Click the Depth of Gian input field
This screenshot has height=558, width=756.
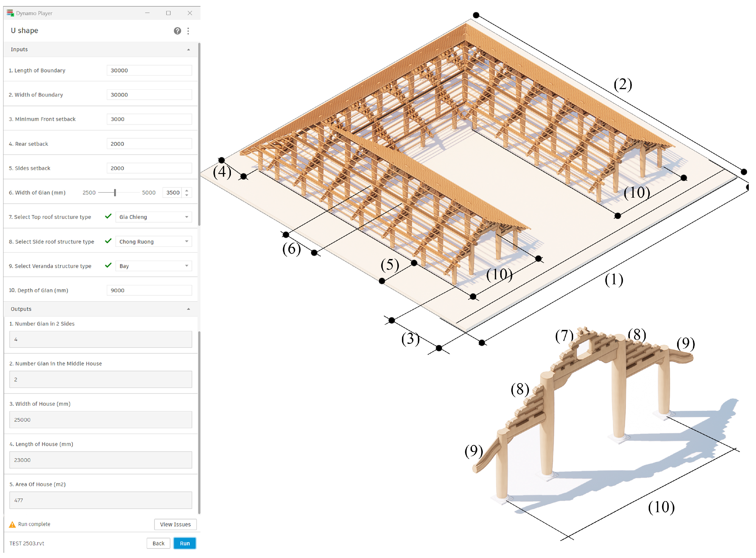pos(149,290)
